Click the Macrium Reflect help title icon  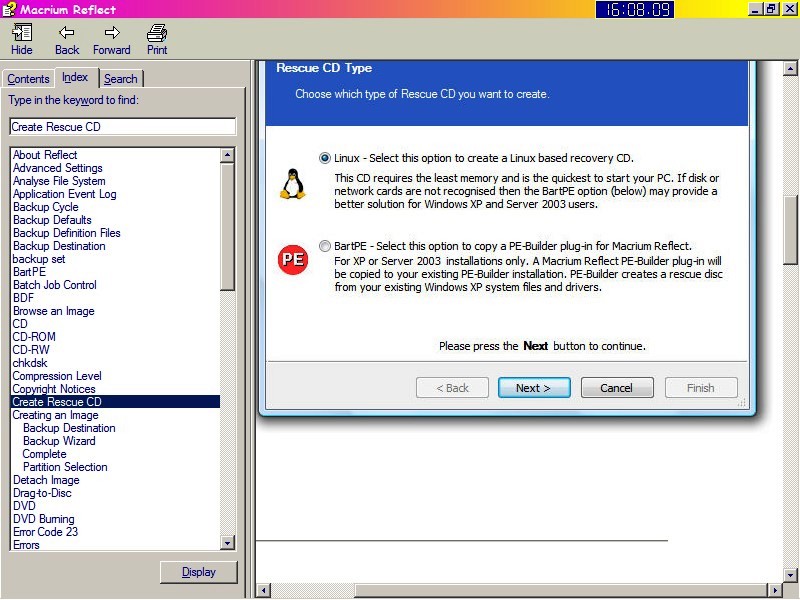[x=9, y=9]
